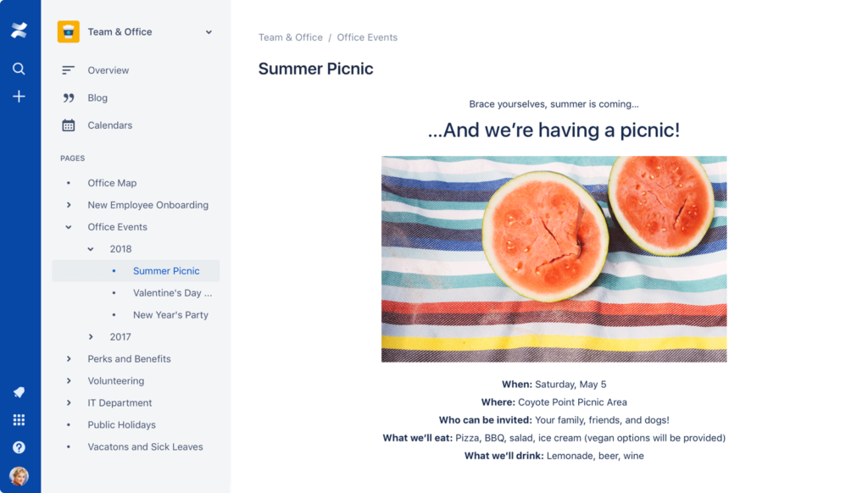The width and height of the screenshot is (868, 493).
Task: Click the Confluence logo icon
Action: pos(19,31)
